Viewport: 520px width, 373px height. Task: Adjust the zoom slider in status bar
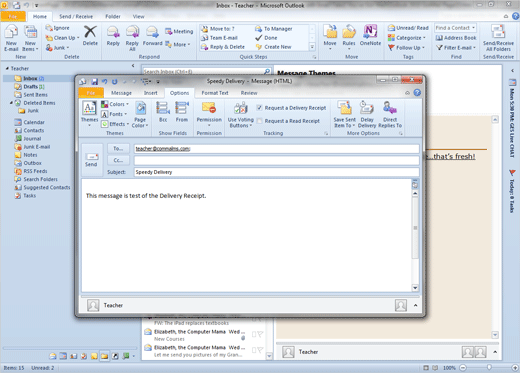coord(489,367)
